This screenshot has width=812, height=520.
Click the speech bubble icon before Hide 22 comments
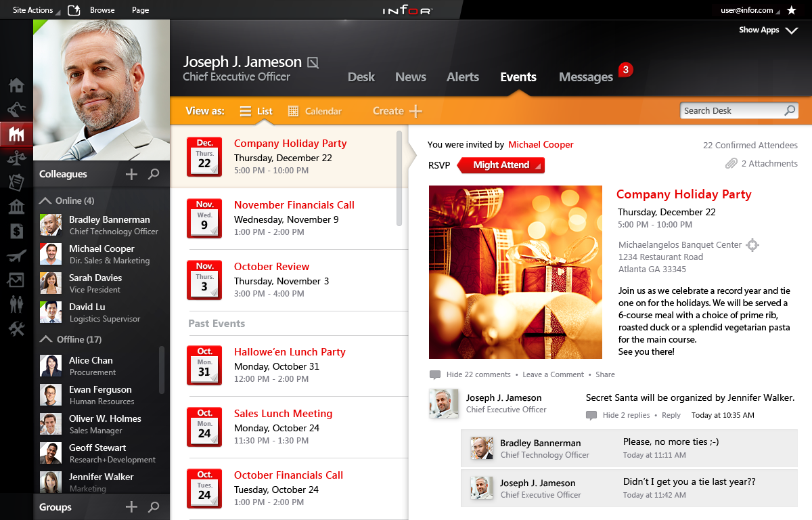[435, 374]
